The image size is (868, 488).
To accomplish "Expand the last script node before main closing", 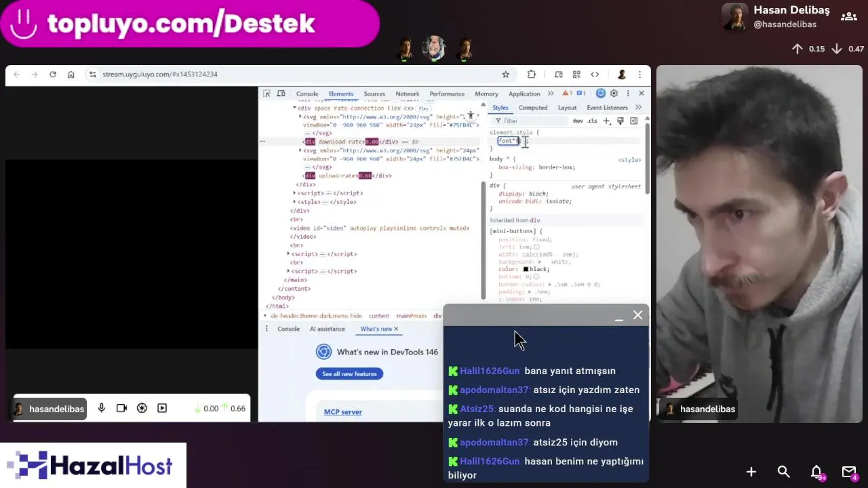I will click(289, 270).
